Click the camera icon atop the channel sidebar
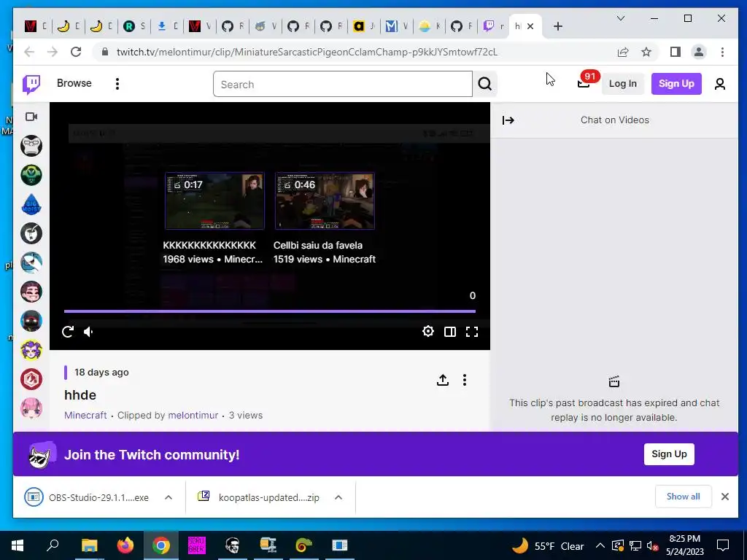Viewport: 747px width, 560px height. (x=31, y=117)
